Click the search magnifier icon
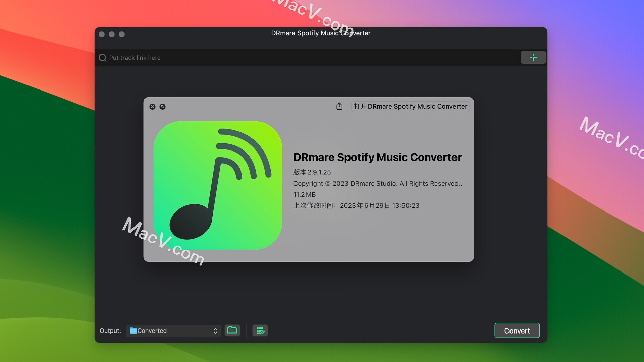The image size is (644, 362). coord(102,58)
